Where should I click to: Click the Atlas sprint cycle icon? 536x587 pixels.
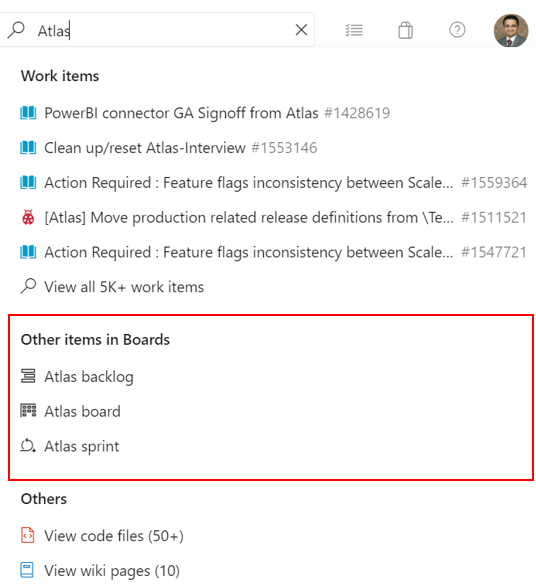click(28, 446)
